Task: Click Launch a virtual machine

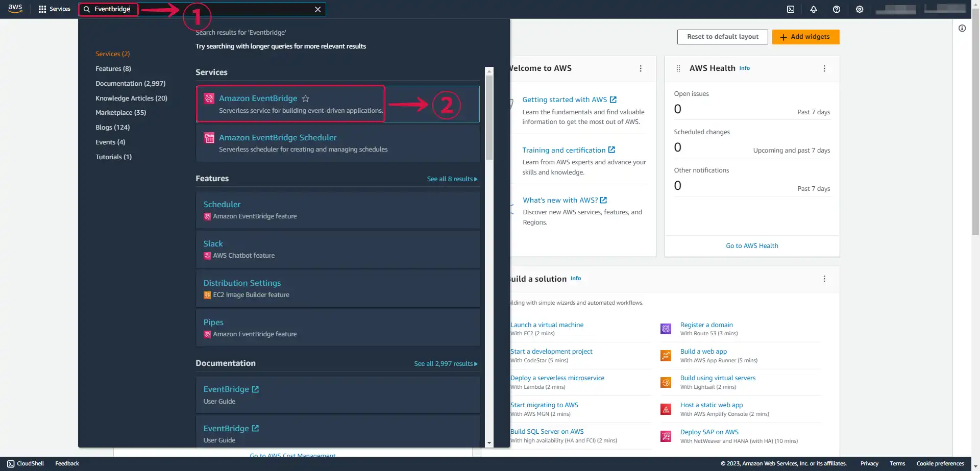Action: coord(547,325)
